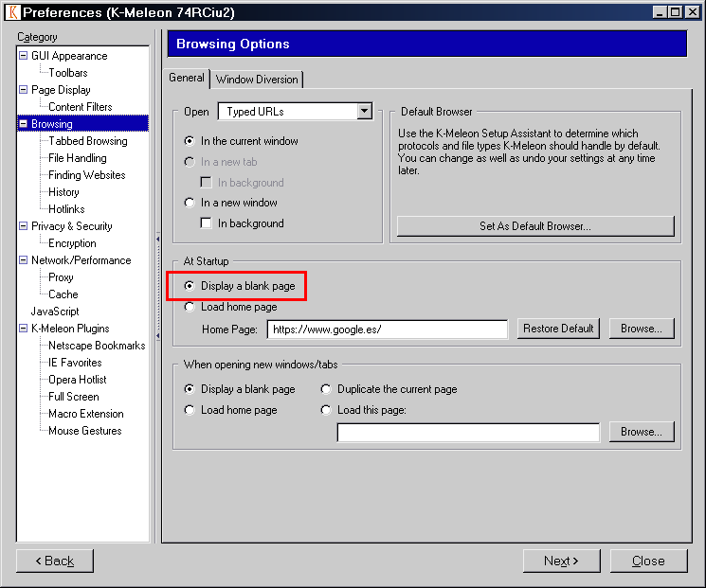Viewport: 706px width, 588px height.
Task: Click the Home Page URL field
Action: pyautogui.click(x=388, y=330)
